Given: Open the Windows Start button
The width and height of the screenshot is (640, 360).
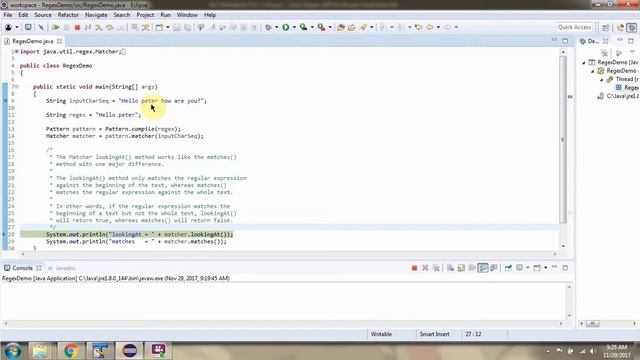Looking at the screenshot, I should 12,351.
